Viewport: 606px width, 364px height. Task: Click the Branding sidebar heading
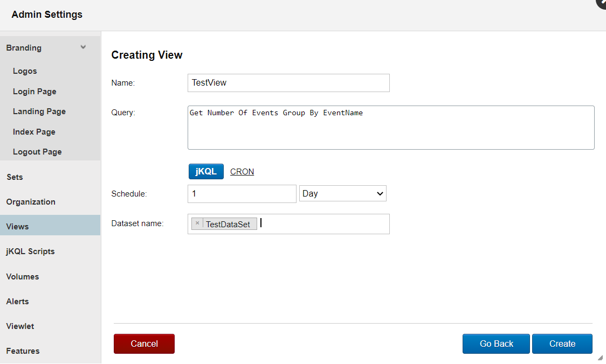tap(24, 48)
